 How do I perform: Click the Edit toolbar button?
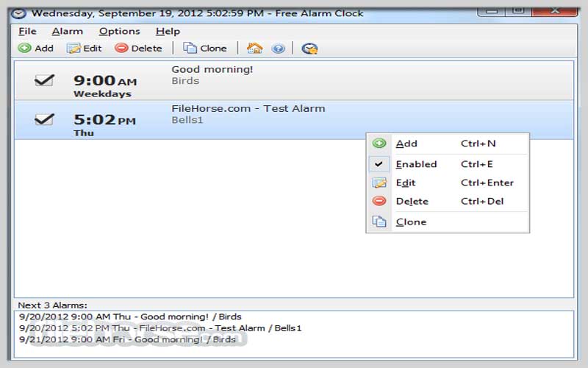[85, 49]
